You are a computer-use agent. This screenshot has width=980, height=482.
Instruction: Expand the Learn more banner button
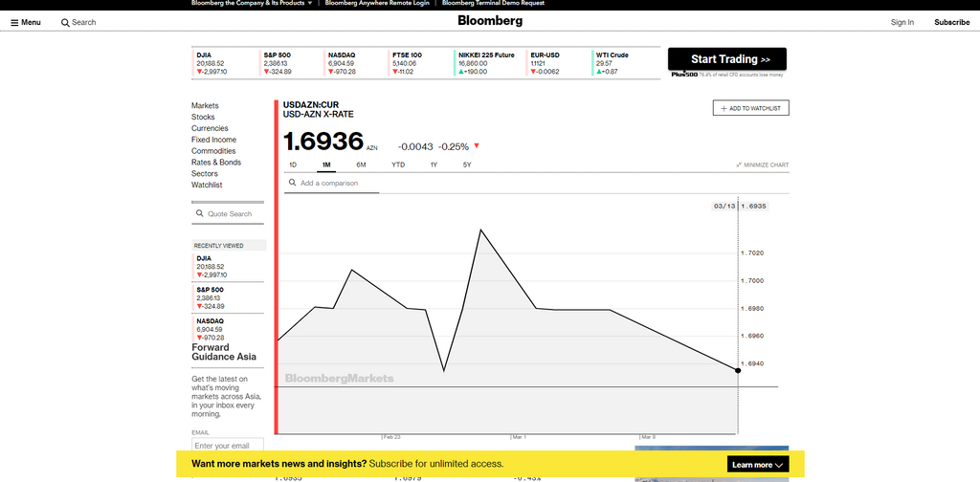point(758,465)
